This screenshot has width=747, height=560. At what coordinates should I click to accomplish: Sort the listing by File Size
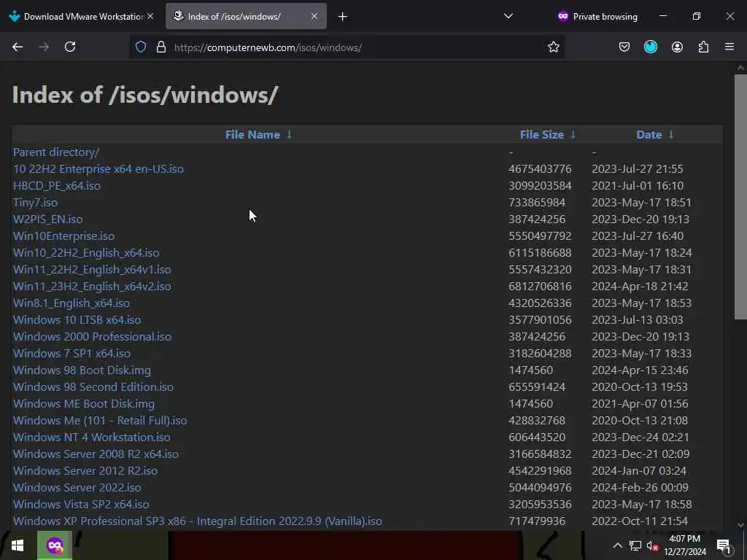pyautogui.click(x=542, y=135)
